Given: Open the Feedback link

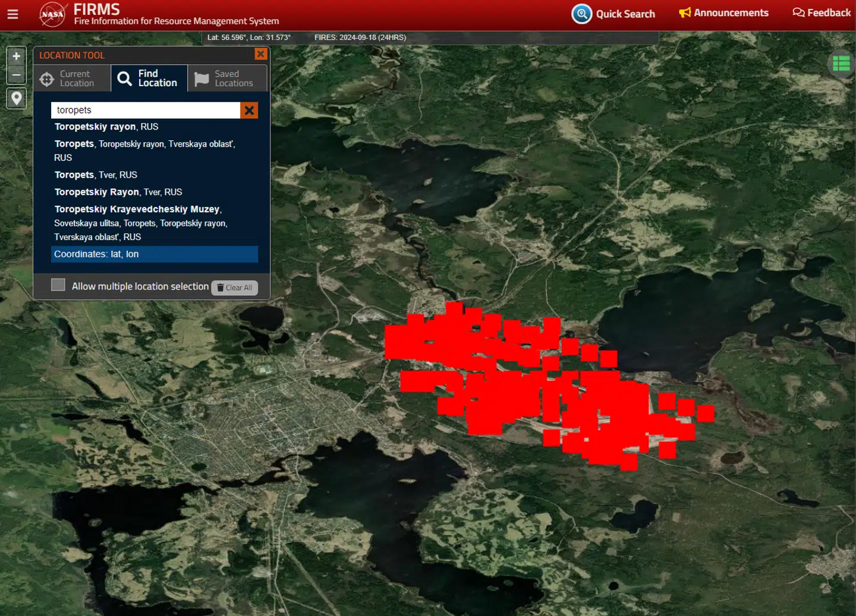Looking at the screenshot, I should pos(822,13).
